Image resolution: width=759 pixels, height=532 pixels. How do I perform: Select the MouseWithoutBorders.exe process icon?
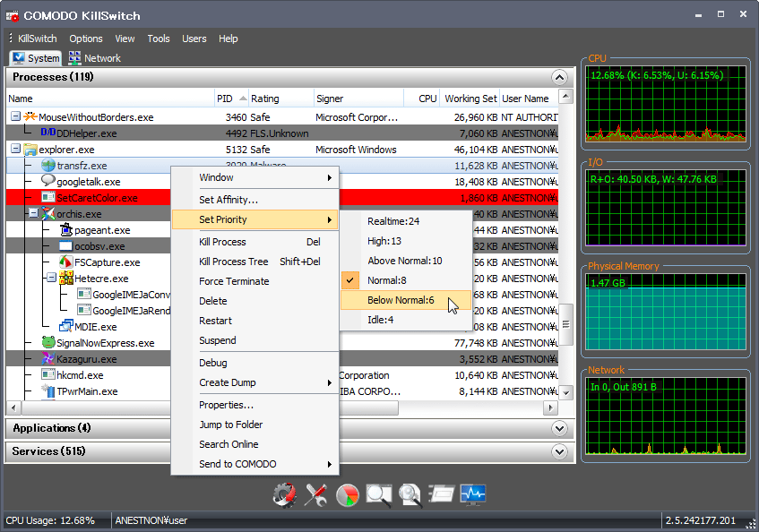[x=30, y=116]
